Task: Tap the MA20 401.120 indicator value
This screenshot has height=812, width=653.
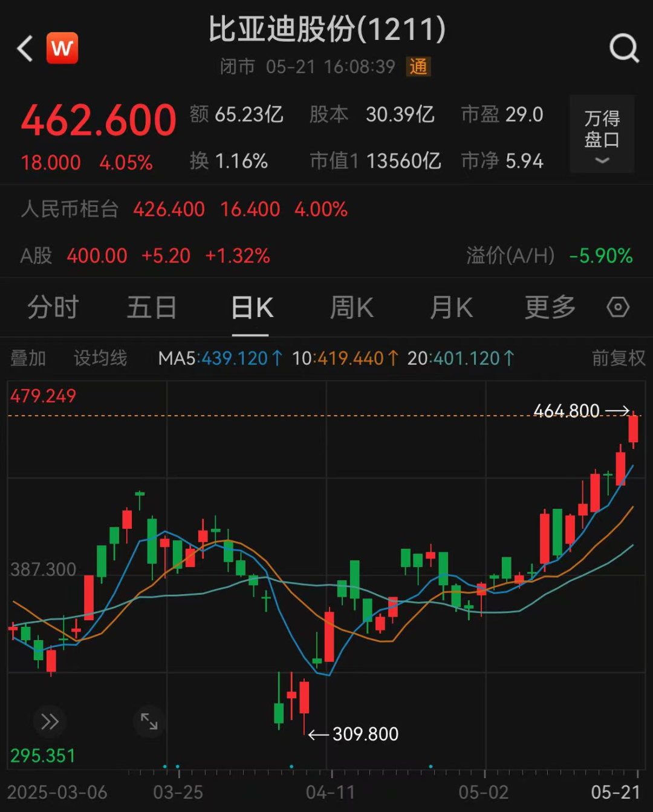Action: pos(461,358)
